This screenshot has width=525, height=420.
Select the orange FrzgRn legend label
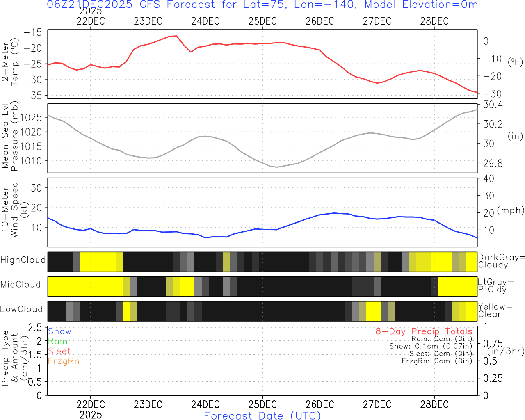(64, 361)
